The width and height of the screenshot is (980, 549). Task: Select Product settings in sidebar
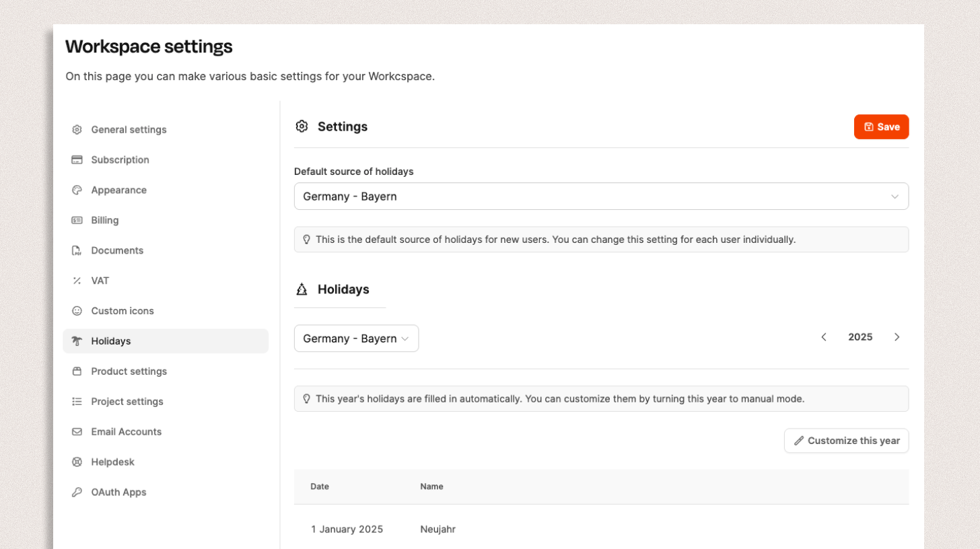[129, 371]
